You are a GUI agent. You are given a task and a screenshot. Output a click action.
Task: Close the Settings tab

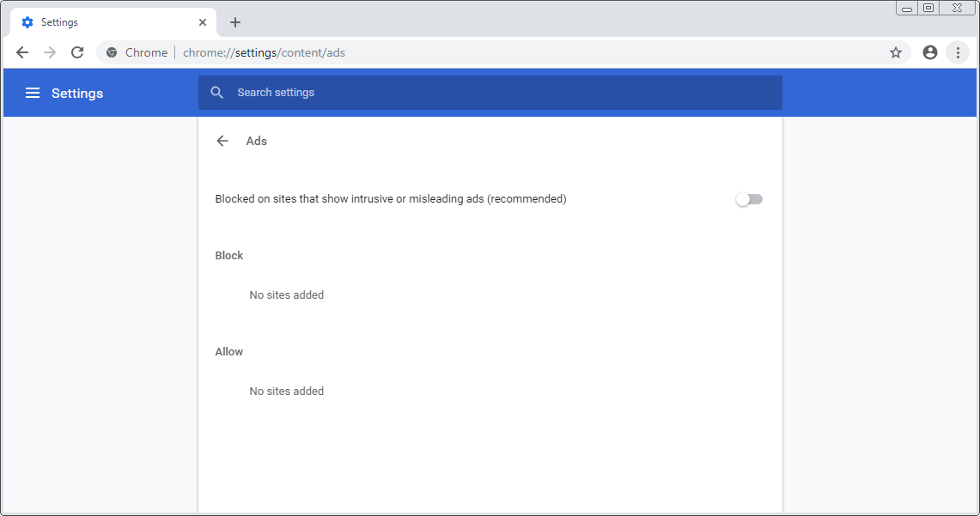pos(203,22)
